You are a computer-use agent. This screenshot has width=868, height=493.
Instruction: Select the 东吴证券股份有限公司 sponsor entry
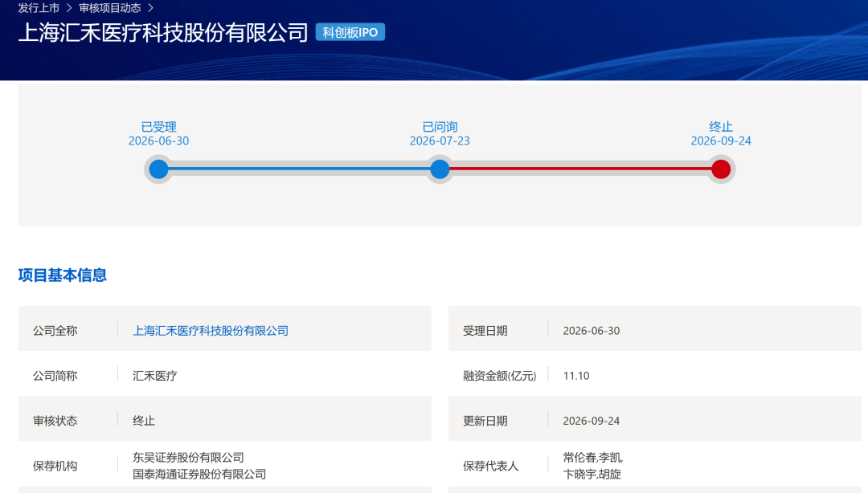(x=188, y=458)
